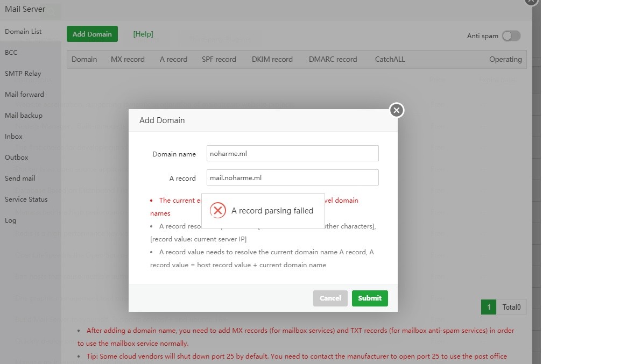The image size is (620, 364).
Task: Click the Domain name input field
Action: click(x=292, y=153)
